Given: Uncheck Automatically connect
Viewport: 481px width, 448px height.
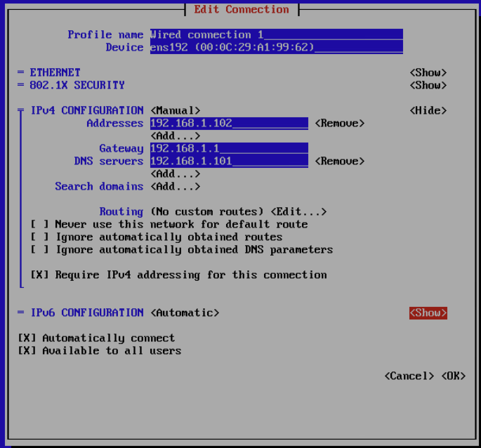Looking at the screenshot, I should [96, 338].
